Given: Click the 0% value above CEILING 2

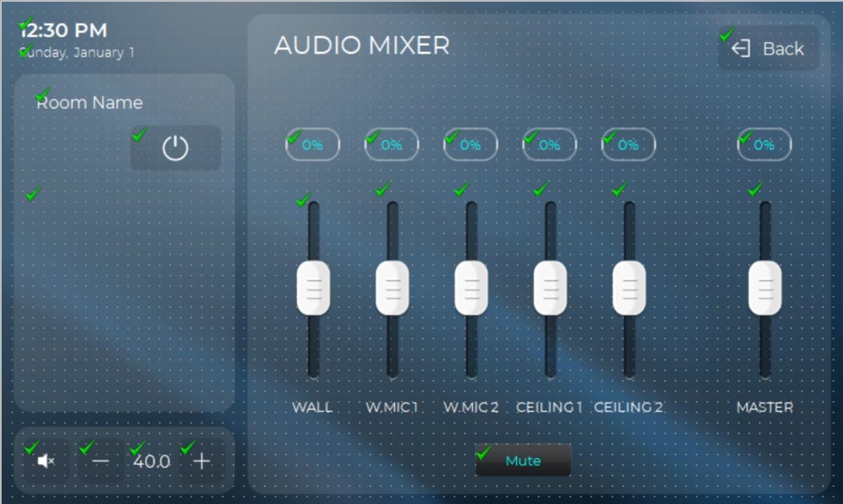Looking at the screenshot, I should click(x=628, y=145).
